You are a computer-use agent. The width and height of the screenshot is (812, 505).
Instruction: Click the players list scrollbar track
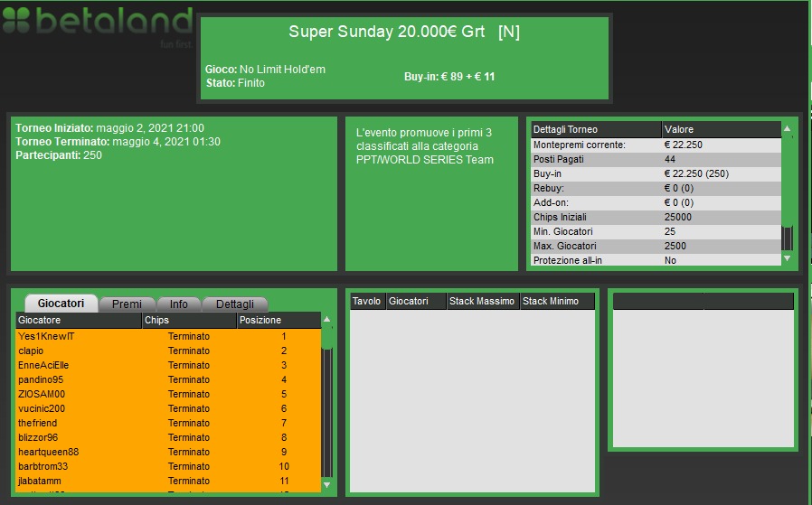[x=326, y=411]
